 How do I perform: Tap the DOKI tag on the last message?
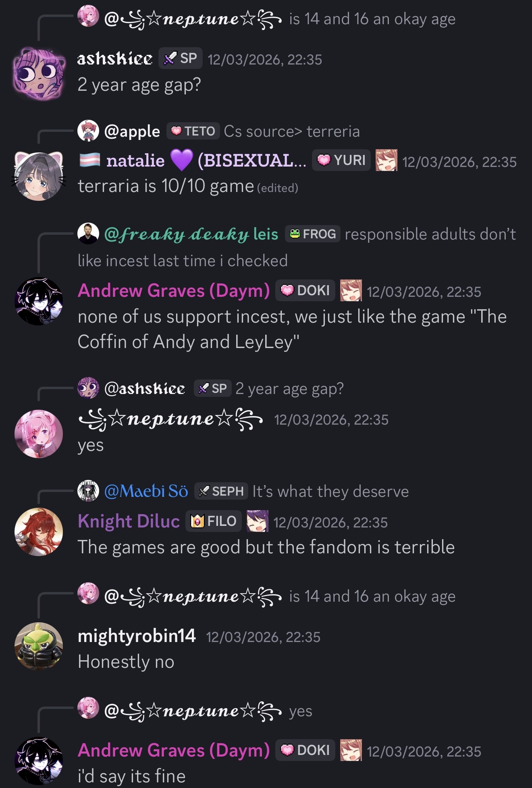305,750
